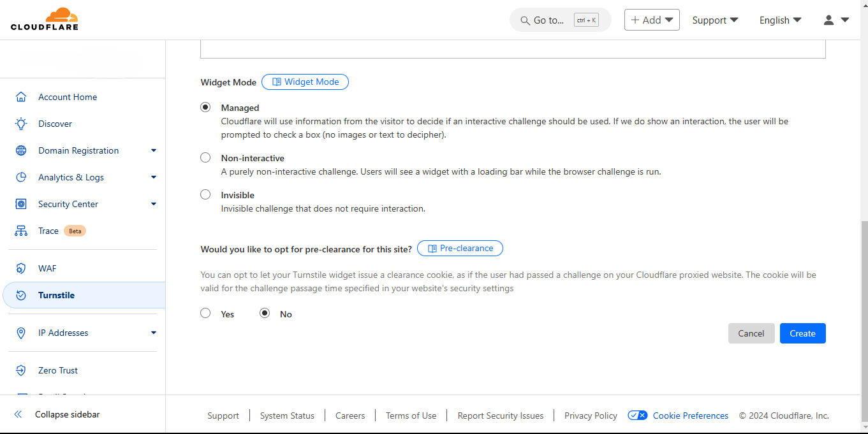This screenshot has height=434, width=868.
Task: Click the Account Home house icon
Action: click(21, 97)
